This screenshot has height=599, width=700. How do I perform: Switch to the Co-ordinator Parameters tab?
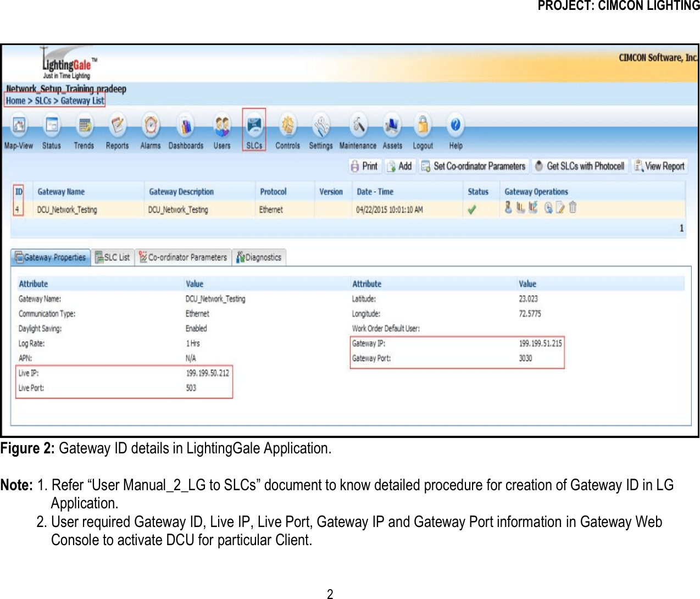point(183,257)
